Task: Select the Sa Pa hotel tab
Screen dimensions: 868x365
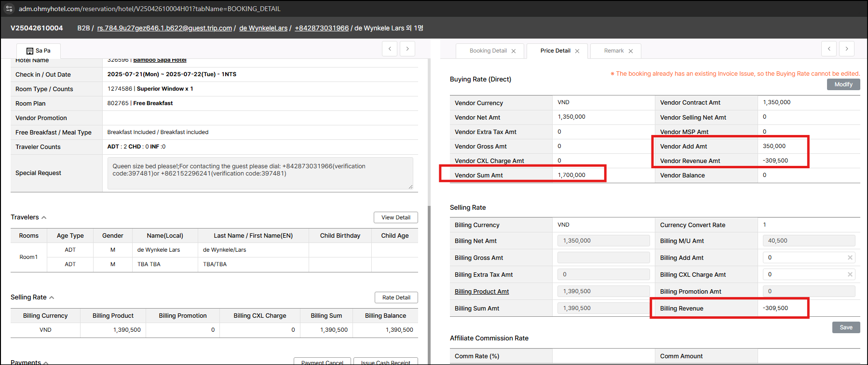Action: pos(39,51)
